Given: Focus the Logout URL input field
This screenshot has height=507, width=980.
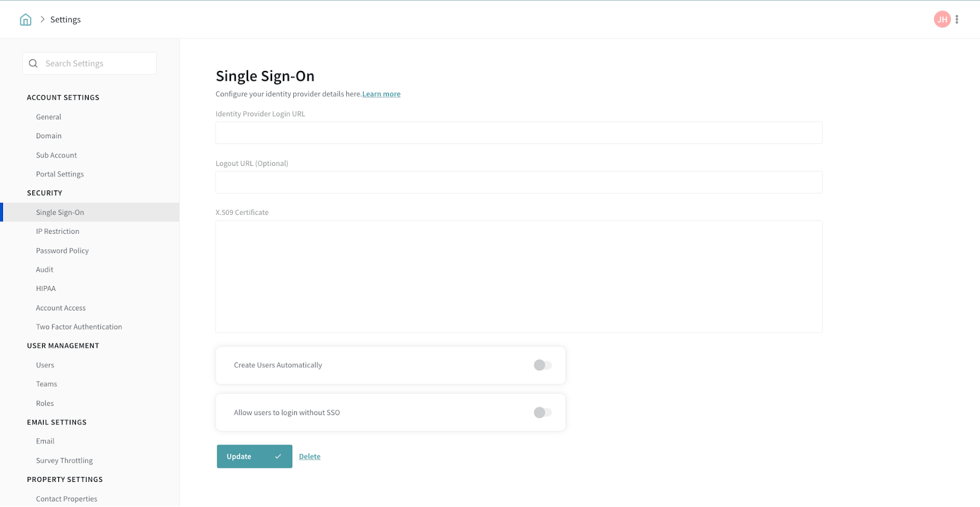Looking at the screenshot, I should (x=519, y=182).
